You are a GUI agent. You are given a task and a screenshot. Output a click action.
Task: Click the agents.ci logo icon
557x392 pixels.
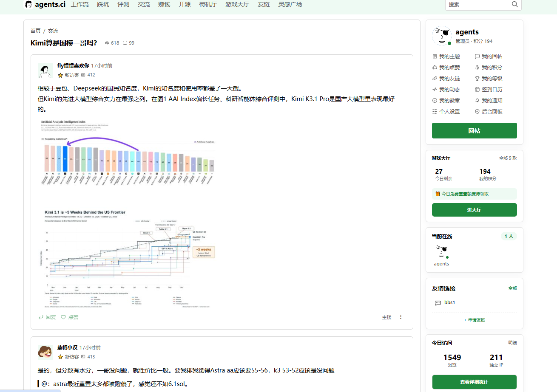click(28, 4)
